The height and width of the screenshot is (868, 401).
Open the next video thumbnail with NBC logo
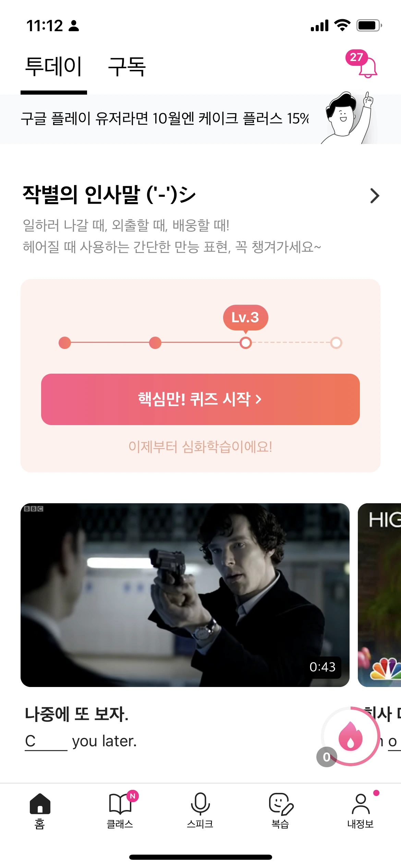379,595
